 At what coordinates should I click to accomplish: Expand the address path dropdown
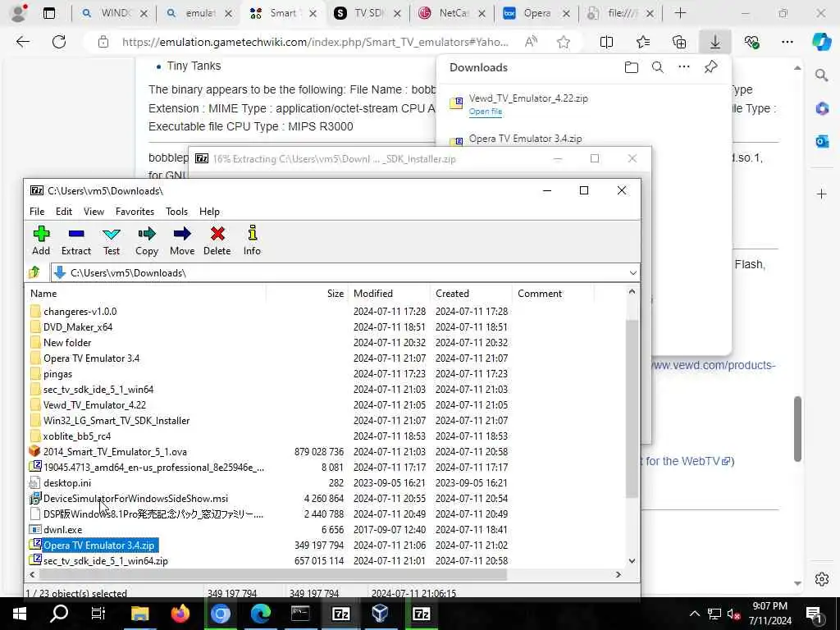[x=632, y=272]
